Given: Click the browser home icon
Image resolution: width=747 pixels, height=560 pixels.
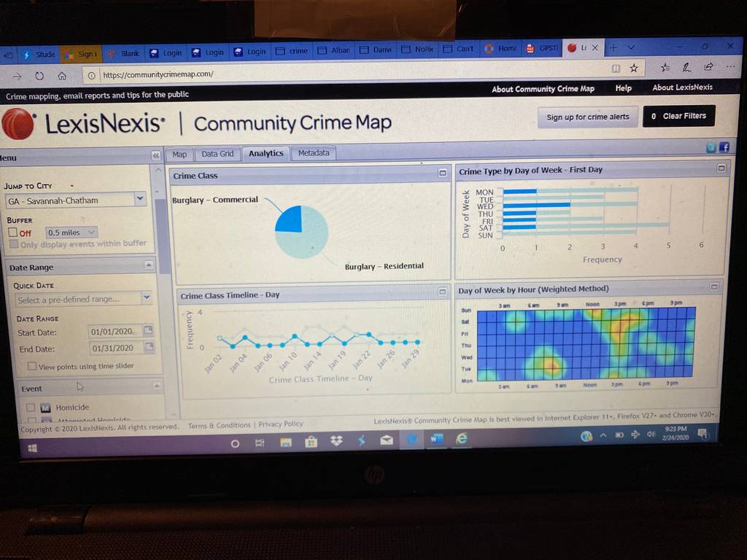Looking at the screenshot, I should [x=62, y=75].
